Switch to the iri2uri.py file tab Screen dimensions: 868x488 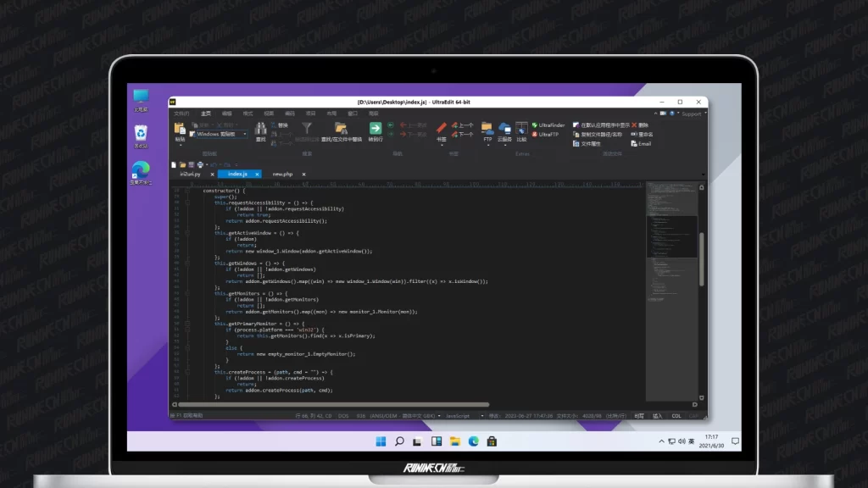tap(191, 174)
